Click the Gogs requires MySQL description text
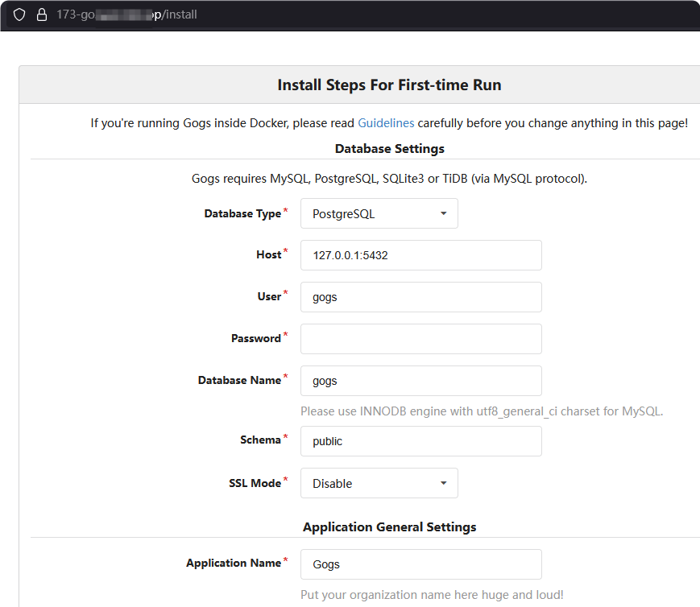This screenshot has width=700, height=607. 389,178
